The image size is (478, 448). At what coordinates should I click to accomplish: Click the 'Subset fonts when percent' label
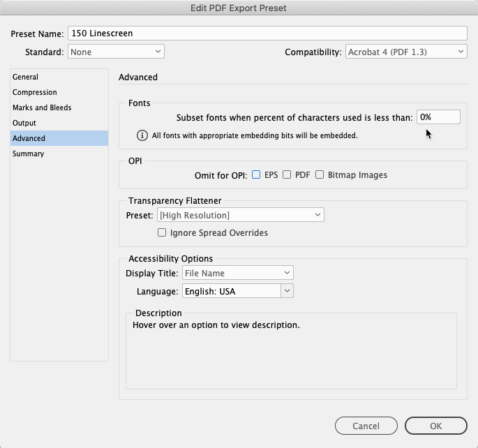pos(294,118)
